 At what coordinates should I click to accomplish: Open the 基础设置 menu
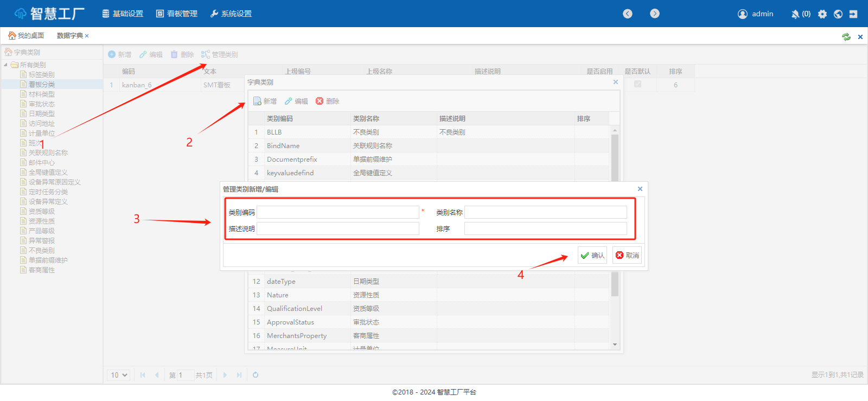(123, 14)
